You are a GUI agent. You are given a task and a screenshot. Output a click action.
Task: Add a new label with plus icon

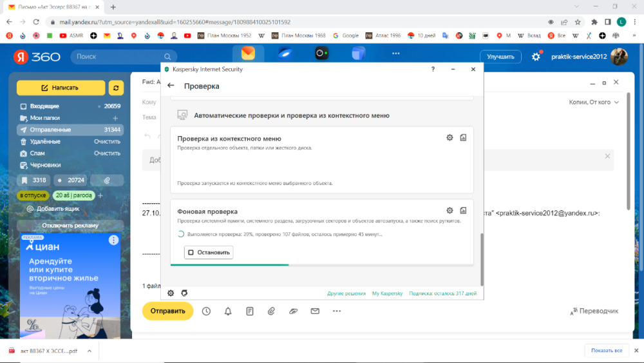(x=100, y=195)
